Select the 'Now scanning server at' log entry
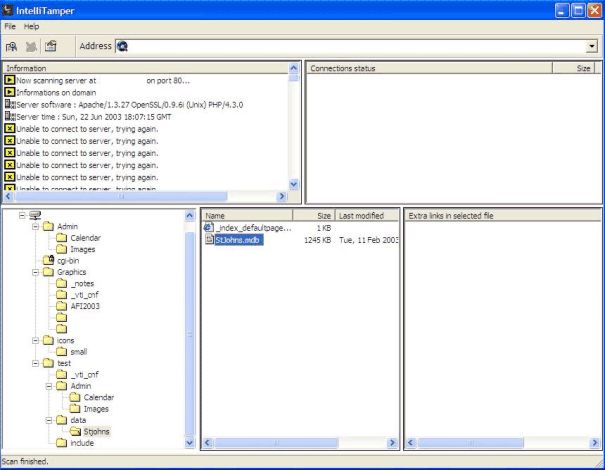Screen dimensions: 605x470 tap(103, 81)
